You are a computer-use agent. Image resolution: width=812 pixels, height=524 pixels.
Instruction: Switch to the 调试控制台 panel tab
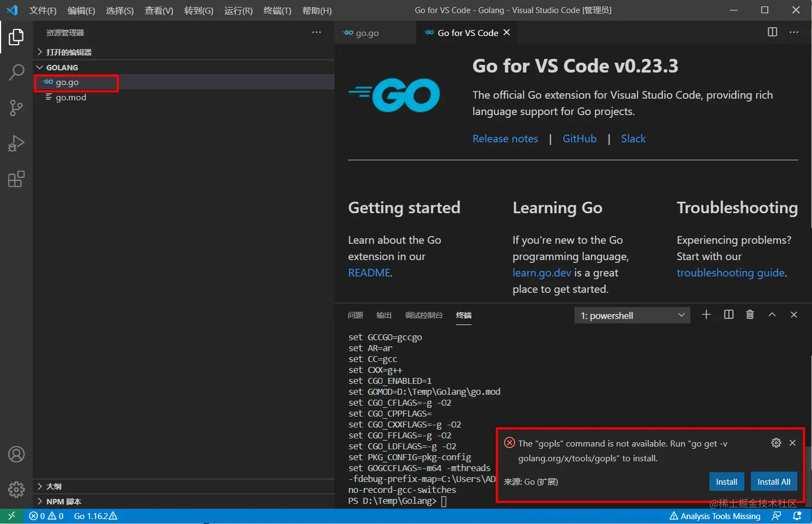pyautogui.click(x=424, y=315)
